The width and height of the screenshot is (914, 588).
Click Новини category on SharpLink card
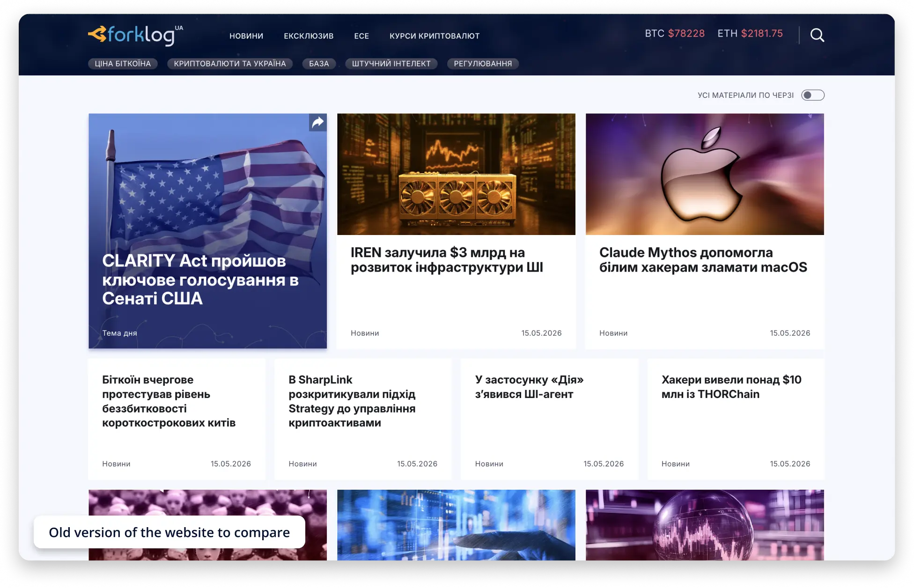[x=302, y=464]
